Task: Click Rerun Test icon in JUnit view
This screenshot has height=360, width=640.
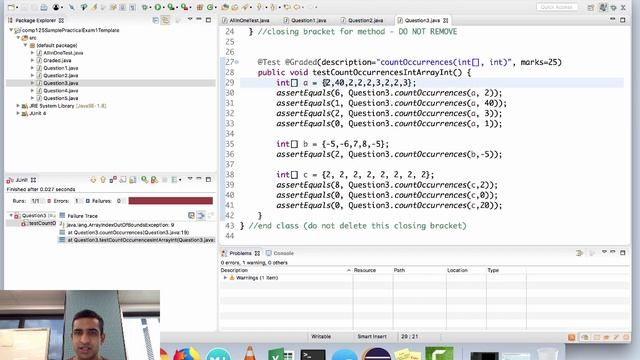Action: [x=144, y=180]
